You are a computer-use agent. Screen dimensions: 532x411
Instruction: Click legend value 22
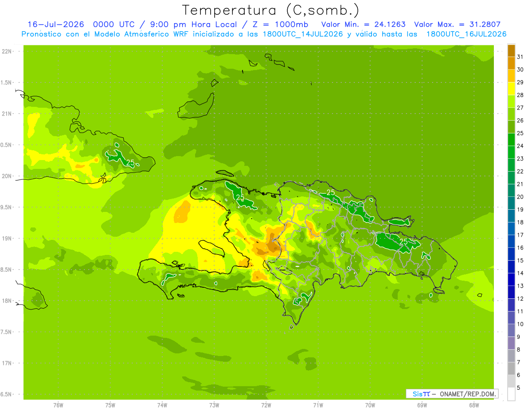click(x=520, y=172)
